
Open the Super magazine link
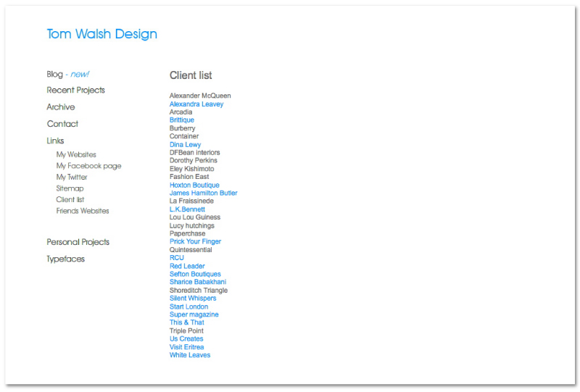coord(194,314)
